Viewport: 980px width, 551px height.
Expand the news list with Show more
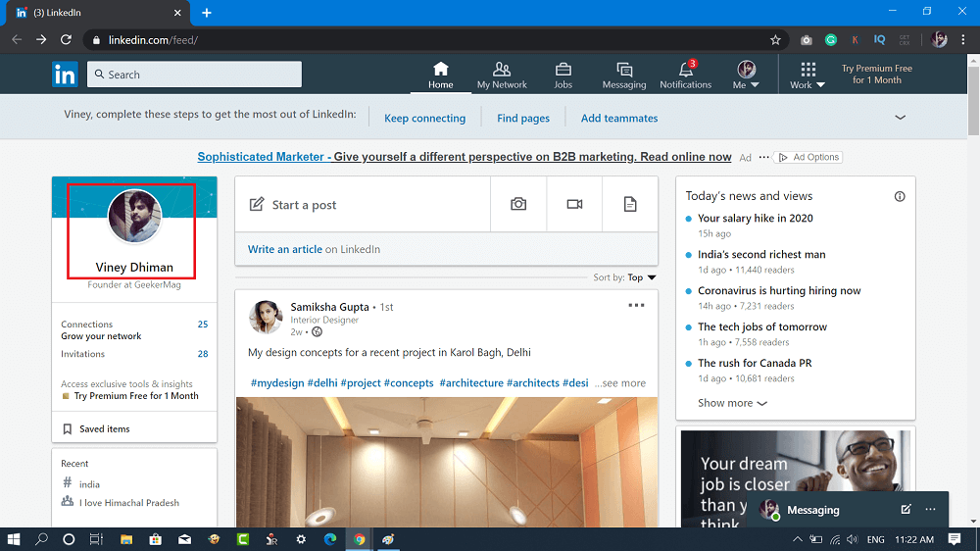coord(732,403)
